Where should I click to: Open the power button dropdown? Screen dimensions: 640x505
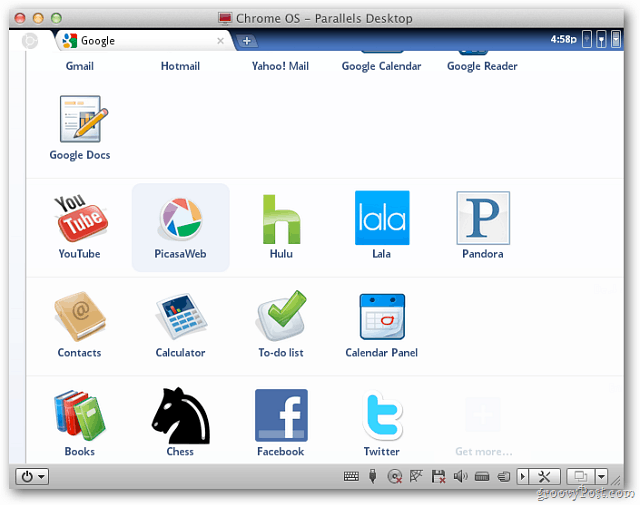click(x=32, y=476)
